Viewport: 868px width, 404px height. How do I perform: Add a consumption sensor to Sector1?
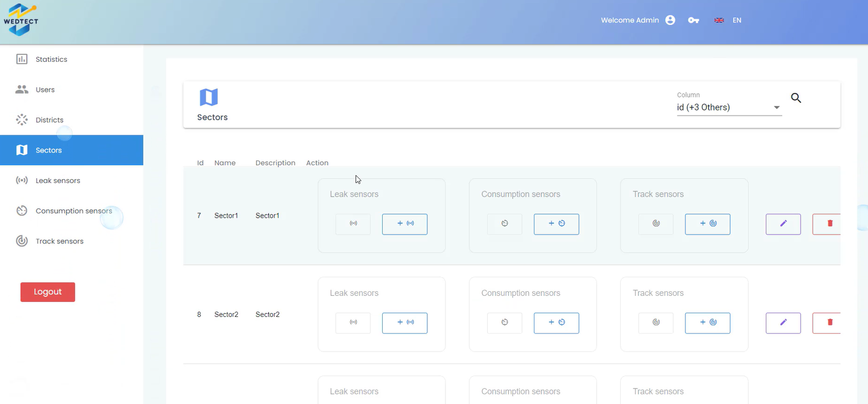coord(556,224)
